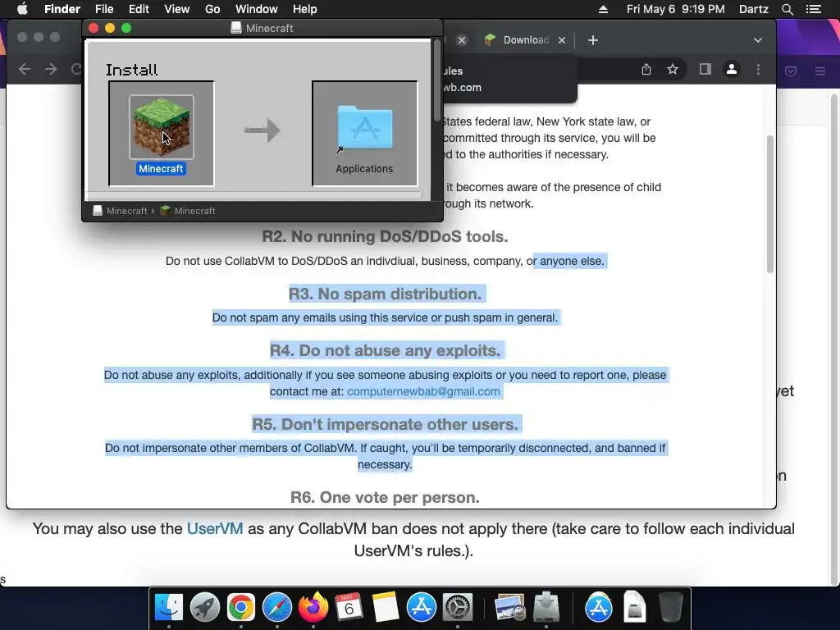Click the Minecraft disk in the path bar
Screen dimensions: 840x630
pyautogui.click(x=120, y=211)
